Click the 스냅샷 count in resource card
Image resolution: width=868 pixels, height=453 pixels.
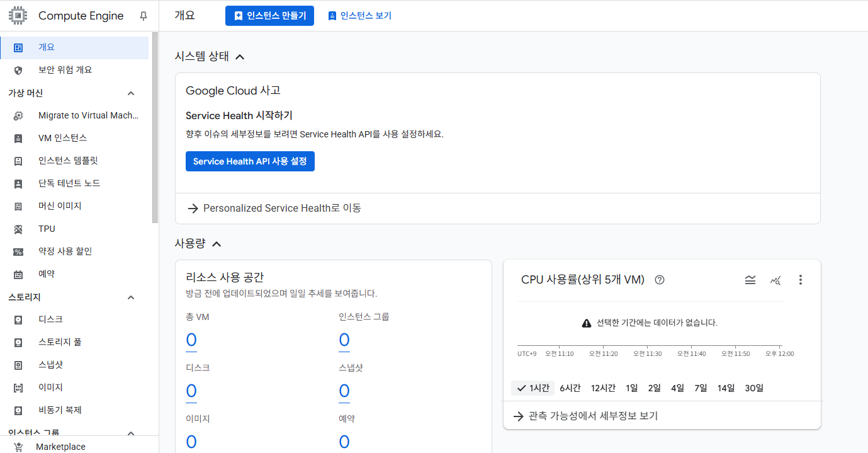point(344,391)
